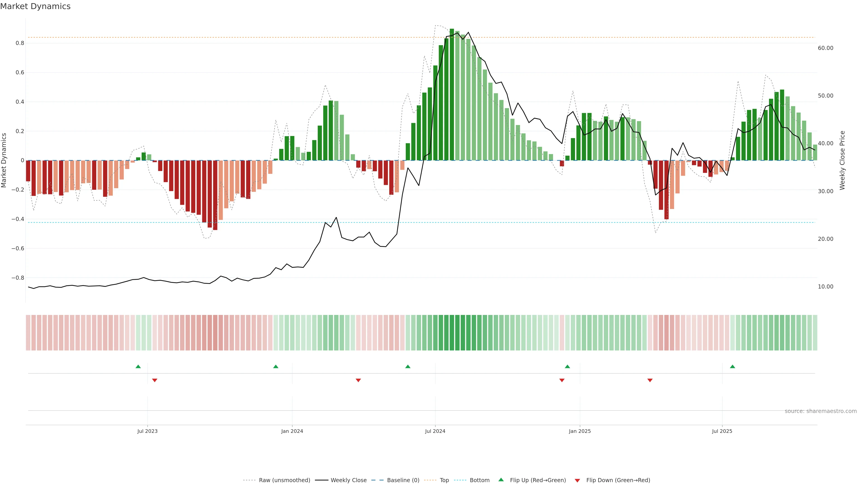
Task: Click the first red flip-down triangle after Jul 2023
Action: click(x=155, y=380)
